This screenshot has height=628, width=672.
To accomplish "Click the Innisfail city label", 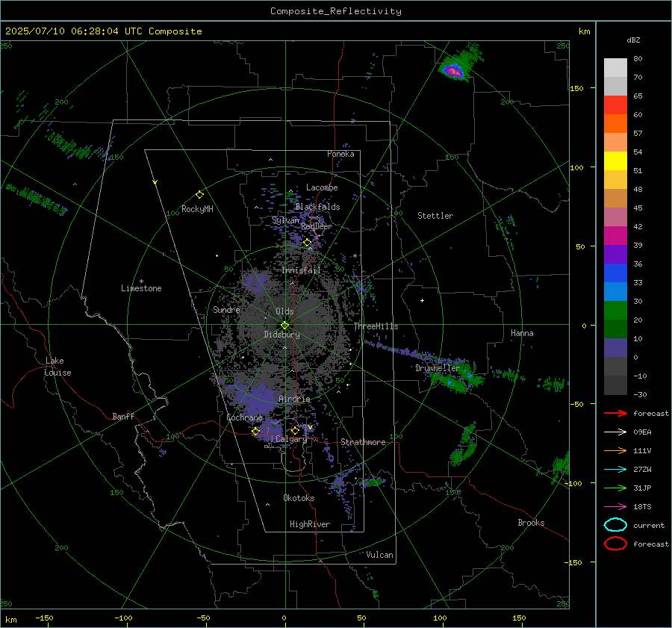I will pos(301,270).
